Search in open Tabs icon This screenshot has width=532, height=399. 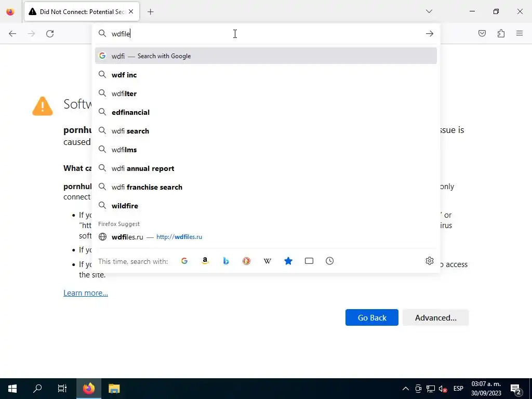pos(309,261)
